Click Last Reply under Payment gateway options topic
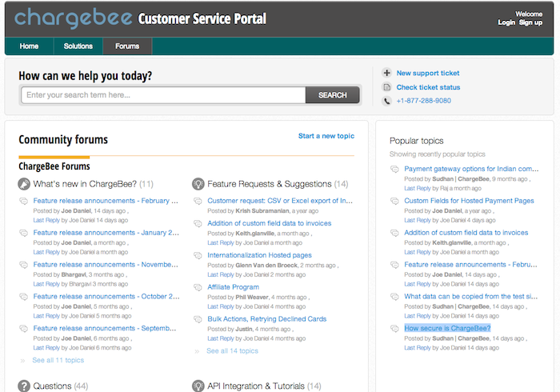This screenshot has height=392, width=560. click(418, 188)
